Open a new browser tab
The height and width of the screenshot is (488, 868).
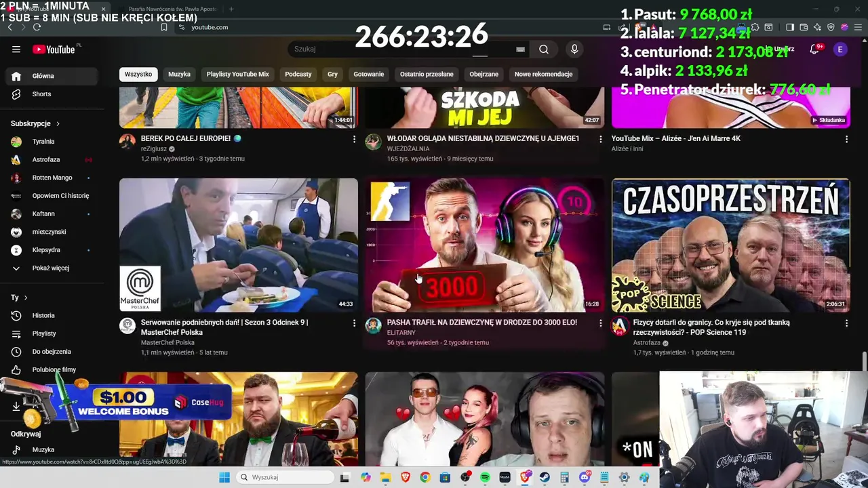pyautogui.click(x=231, y=9)
